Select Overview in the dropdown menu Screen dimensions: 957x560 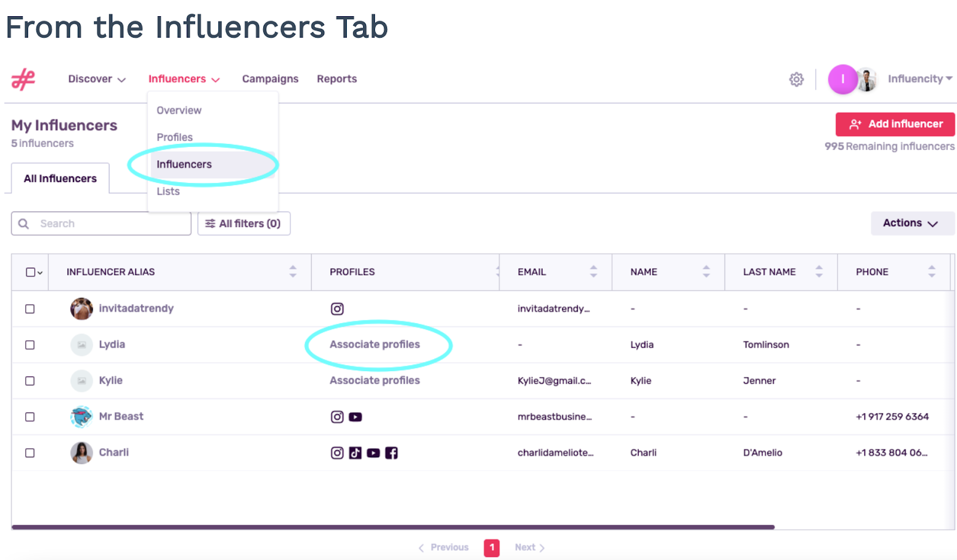coord(179,111)
